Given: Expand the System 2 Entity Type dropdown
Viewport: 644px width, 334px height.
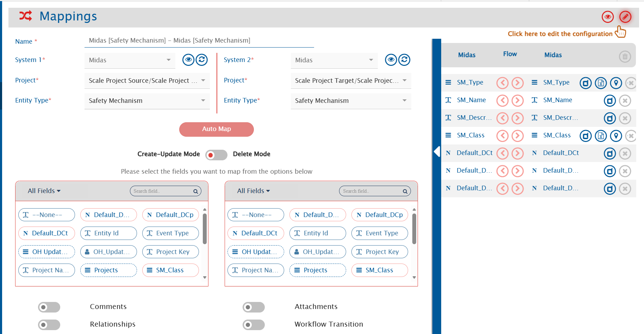Looking at the screenshot, I should pyautogui.click(x=351, y=101).
